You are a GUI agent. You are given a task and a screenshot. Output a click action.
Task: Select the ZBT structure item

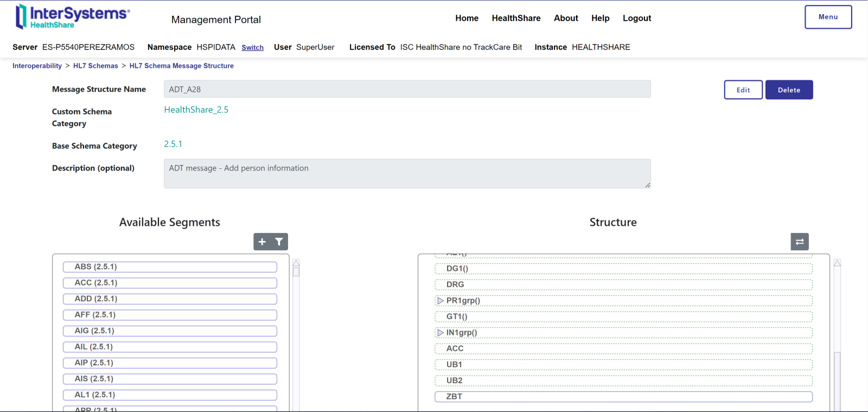tap(623, 397)
